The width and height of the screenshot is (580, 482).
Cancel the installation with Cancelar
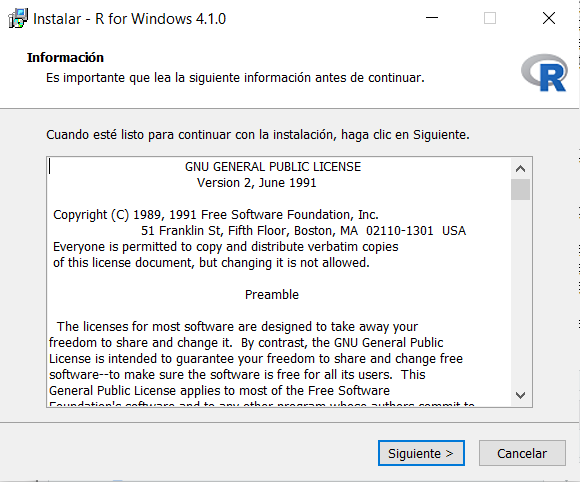coord(522,453)
